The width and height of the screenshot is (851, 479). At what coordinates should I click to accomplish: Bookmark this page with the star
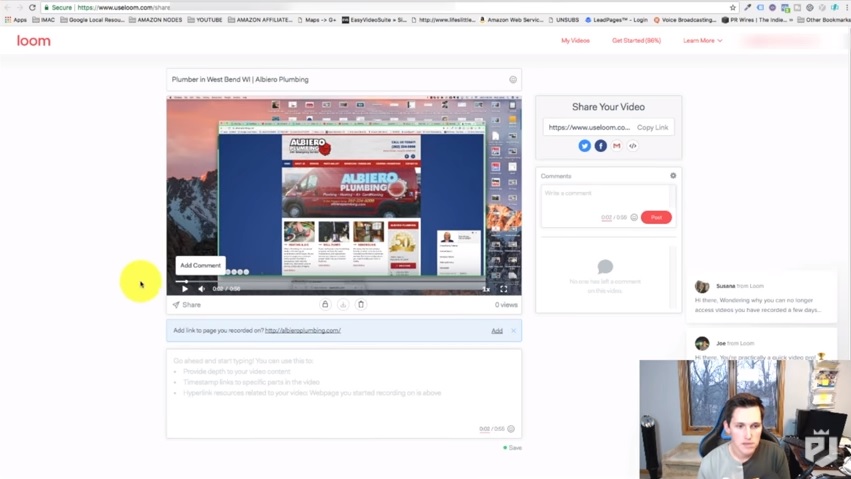click(733, 8)
